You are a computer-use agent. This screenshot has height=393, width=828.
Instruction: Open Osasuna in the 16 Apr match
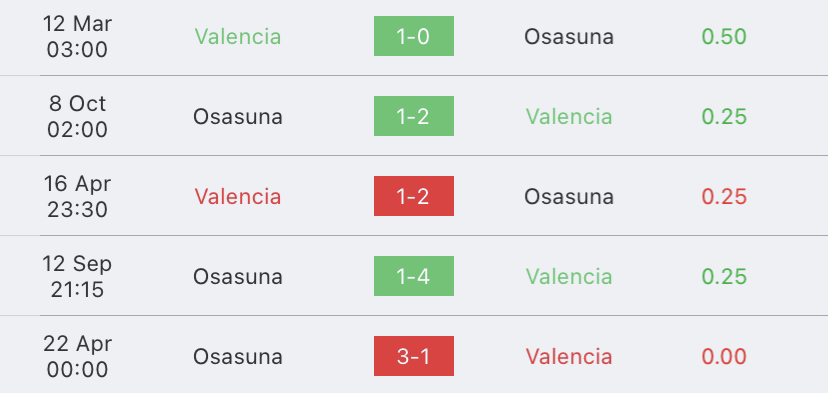coord(569,196)
